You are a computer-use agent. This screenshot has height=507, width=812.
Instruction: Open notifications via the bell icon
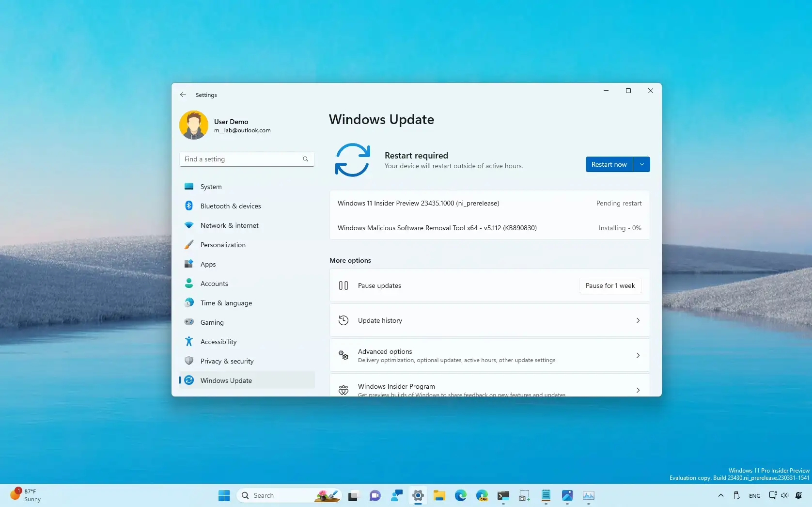click(799, 495)
